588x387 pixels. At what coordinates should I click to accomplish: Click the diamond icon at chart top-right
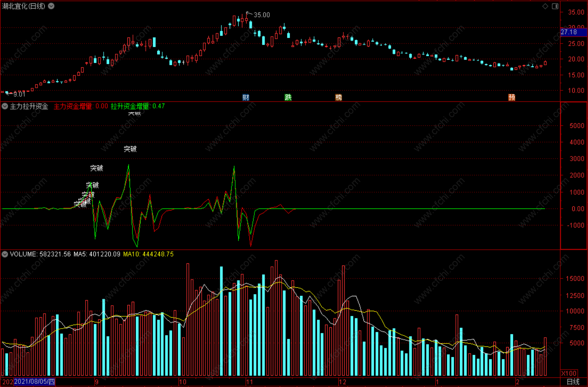tap(545, 6)
